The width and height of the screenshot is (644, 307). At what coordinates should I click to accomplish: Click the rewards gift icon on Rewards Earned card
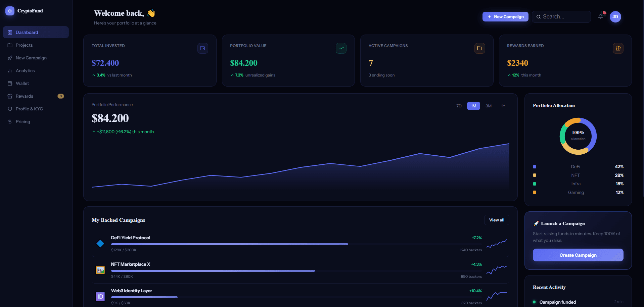coord(618,48)
